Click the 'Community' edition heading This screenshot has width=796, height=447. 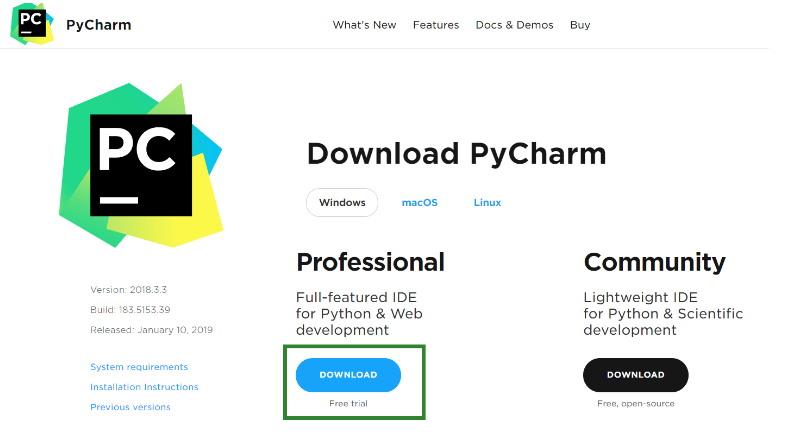click(x=654, y=263)
